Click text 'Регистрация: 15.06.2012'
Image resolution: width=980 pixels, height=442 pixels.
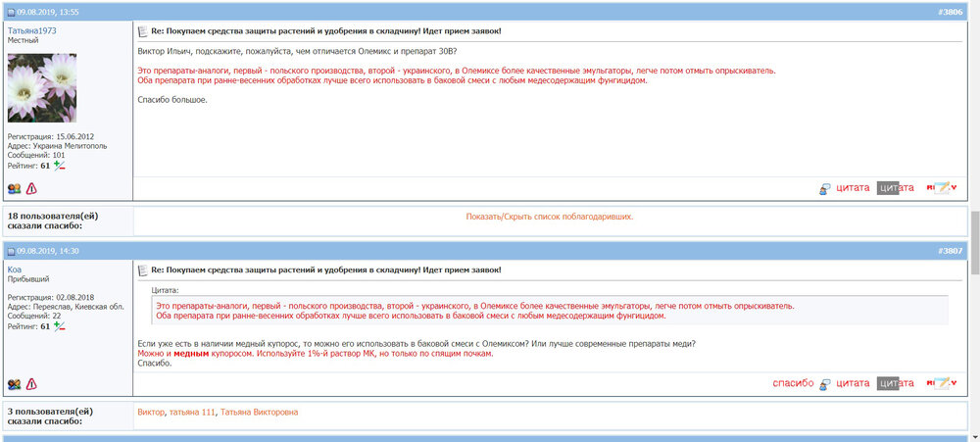point(51,136)
